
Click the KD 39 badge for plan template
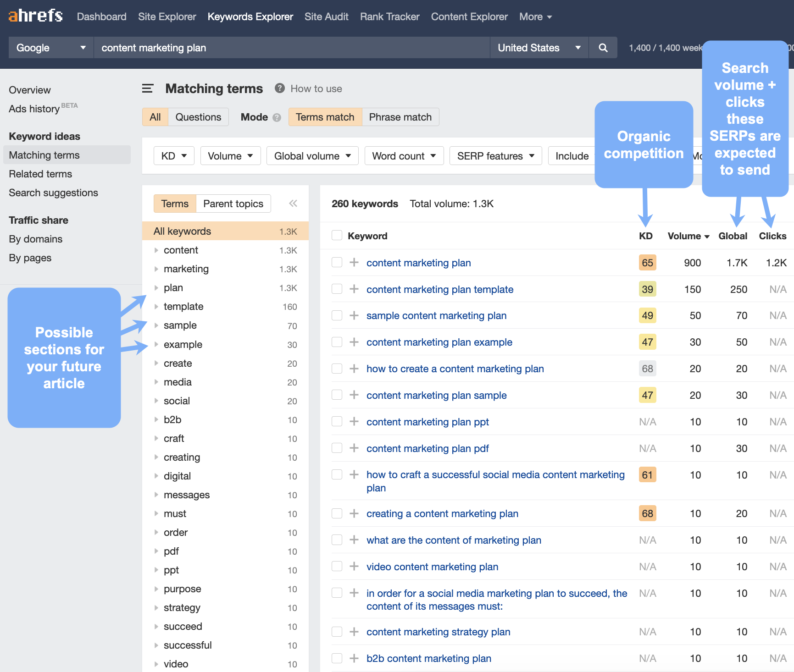[x=647, y=289]
